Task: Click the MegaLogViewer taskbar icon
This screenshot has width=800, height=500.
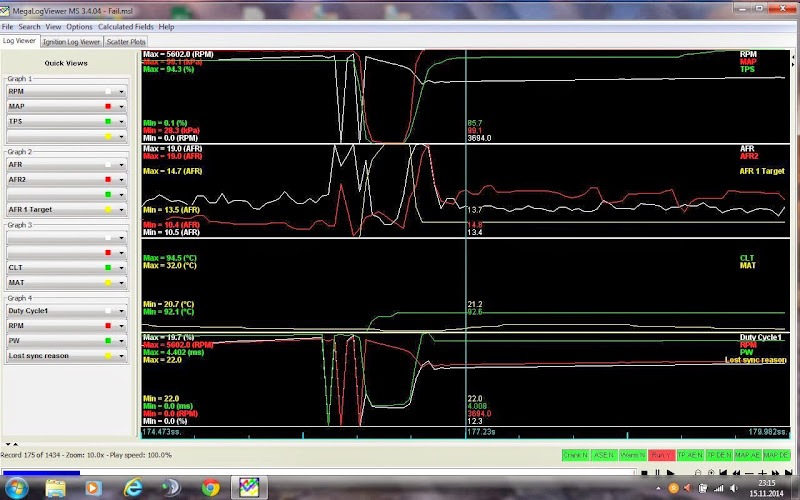Action: point(248,488)
